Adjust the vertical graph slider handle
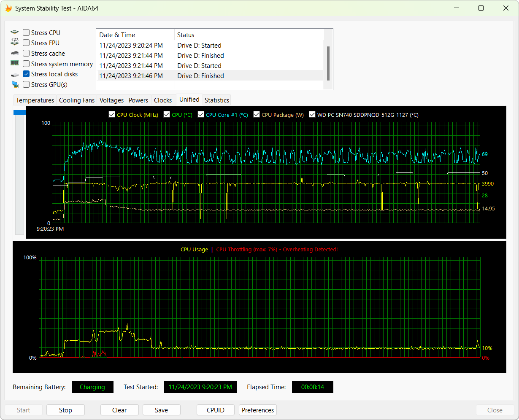Viewport: 519px width, 420px height. pyautogui.click(x=19, y=113)
